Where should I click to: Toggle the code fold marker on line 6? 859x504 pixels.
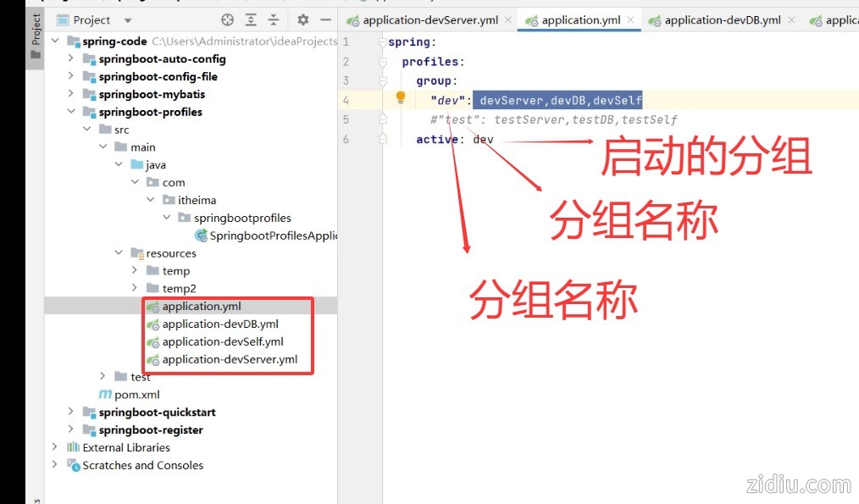[x=383, y=139]
